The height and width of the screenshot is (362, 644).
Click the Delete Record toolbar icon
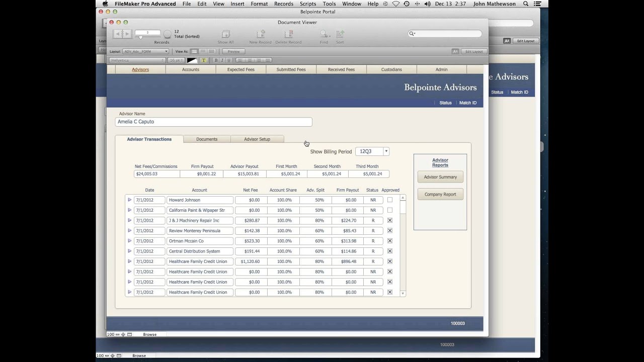[x=288, y=34]
